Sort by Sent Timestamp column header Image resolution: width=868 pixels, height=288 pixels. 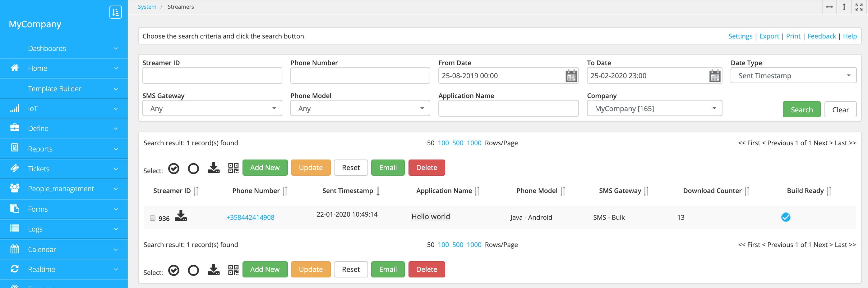tap(347, 191)
